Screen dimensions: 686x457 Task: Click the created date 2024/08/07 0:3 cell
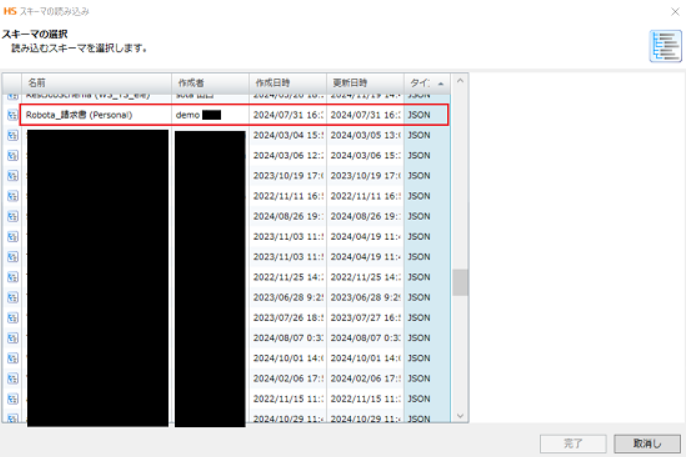coord(288,338)
